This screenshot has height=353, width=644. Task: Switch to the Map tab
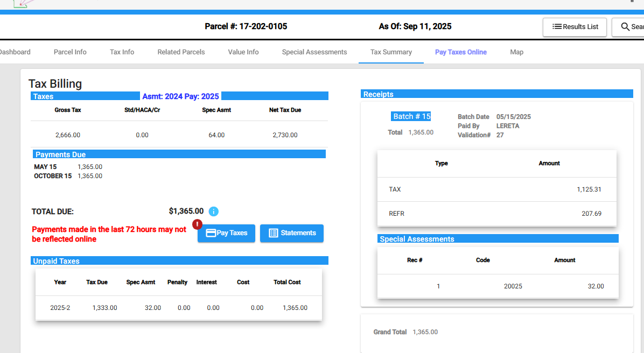tap(516, 52)
